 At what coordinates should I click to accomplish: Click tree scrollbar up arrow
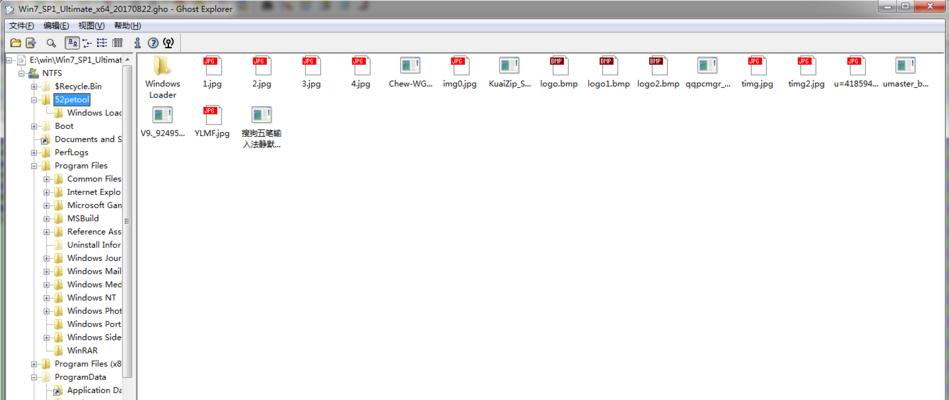coord(127,59)
